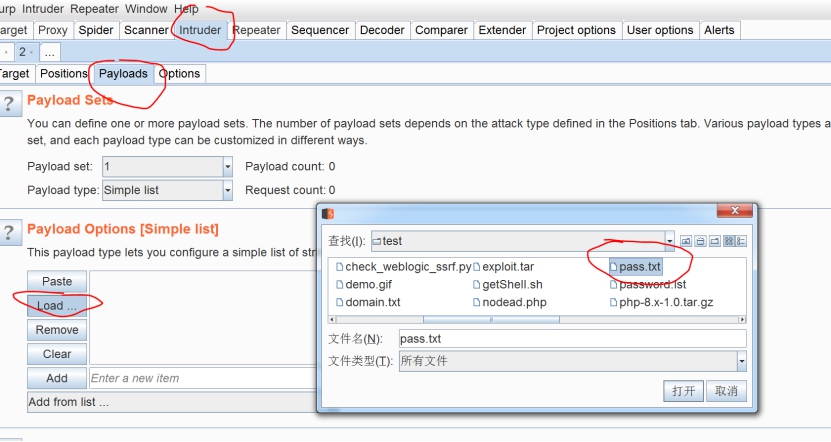Switch to the Scanner tab

[146, 30]
